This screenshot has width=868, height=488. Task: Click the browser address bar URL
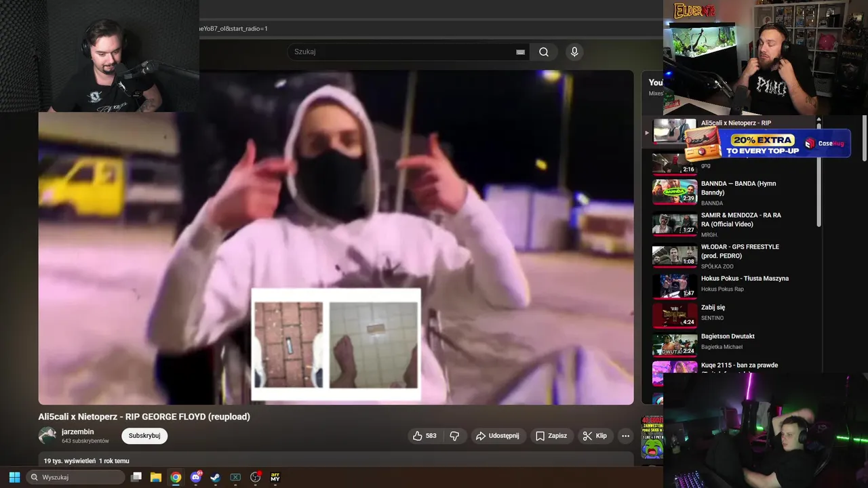pos(233,28)
